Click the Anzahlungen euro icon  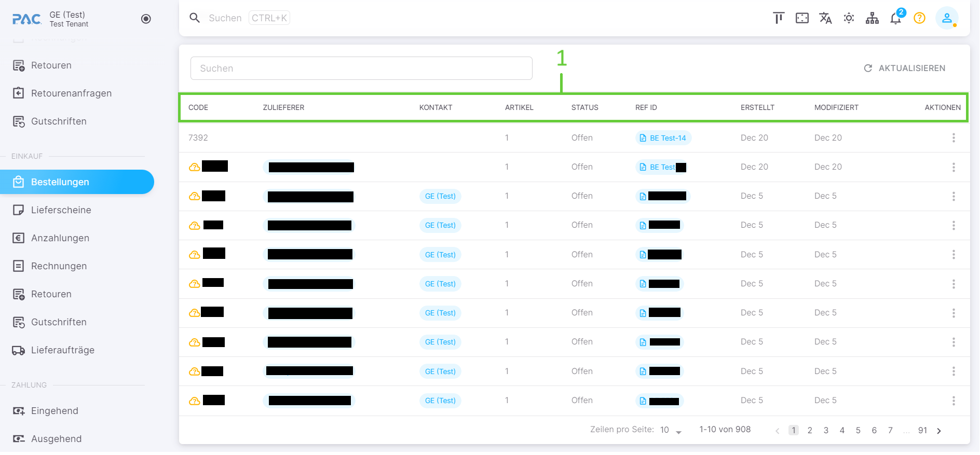point(19,238)
